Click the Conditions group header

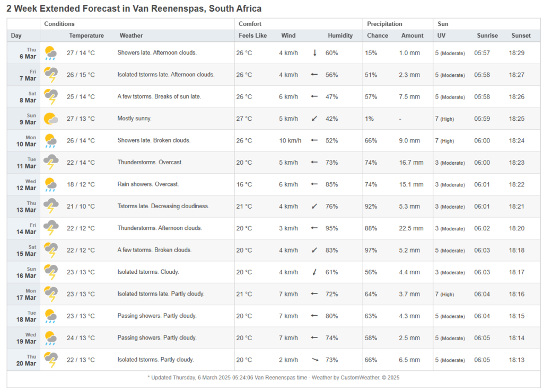point(59,24)
